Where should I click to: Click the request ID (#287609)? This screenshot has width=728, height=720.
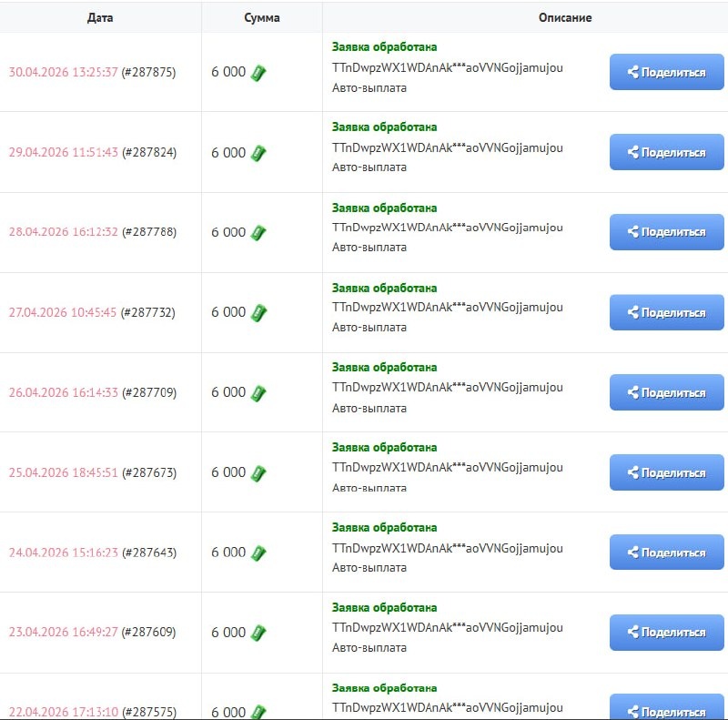(148, 632)
